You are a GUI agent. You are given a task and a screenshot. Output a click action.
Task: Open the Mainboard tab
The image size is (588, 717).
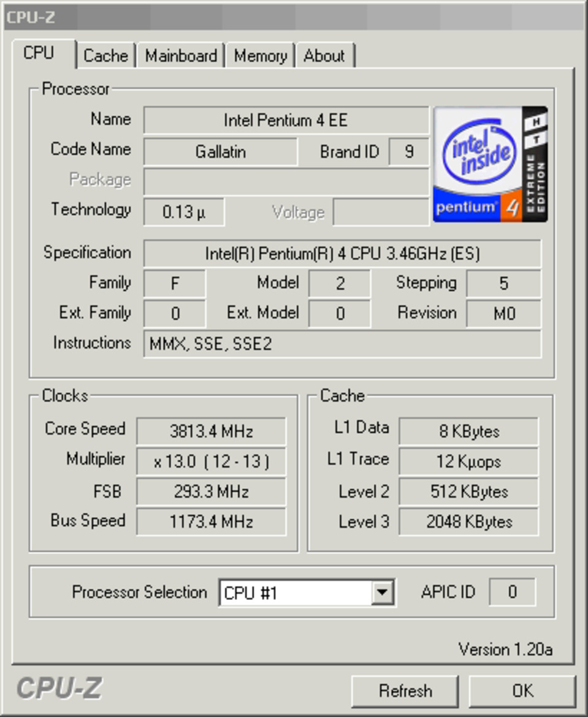(181, 56)
